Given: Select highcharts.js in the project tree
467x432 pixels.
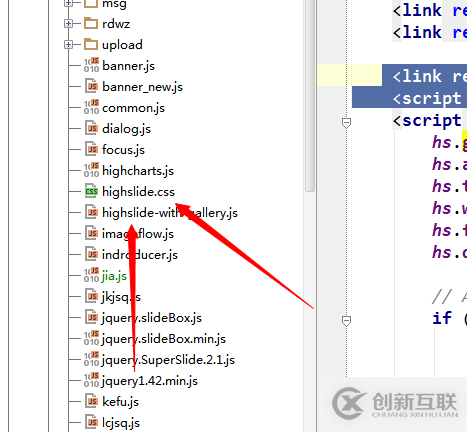Looking at the screenshot, I should pos(138,171).
